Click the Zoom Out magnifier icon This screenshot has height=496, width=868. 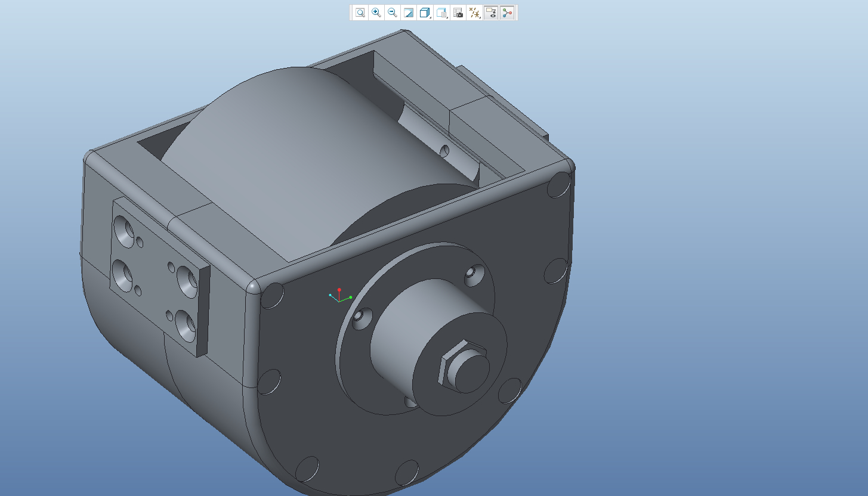coord(393,13)
